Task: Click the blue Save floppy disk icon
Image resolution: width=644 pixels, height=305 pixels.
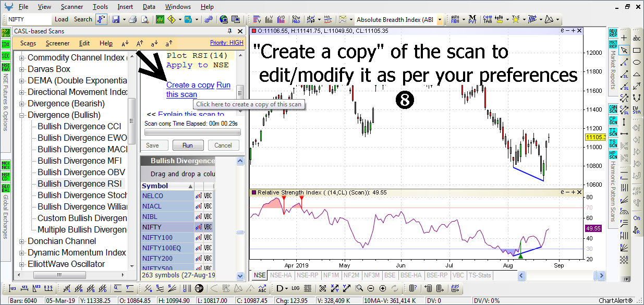Action: click(115, 19)
